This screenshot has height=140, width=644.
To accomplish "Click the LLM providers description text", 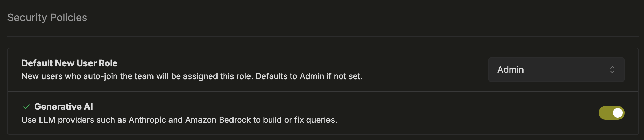I will 179,120.
